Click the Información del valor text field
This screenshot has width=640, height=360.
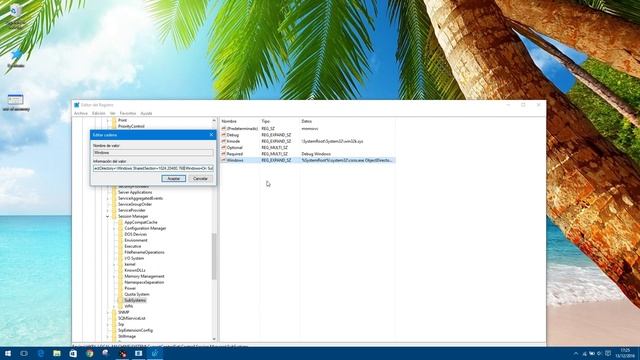click(153, 168)
